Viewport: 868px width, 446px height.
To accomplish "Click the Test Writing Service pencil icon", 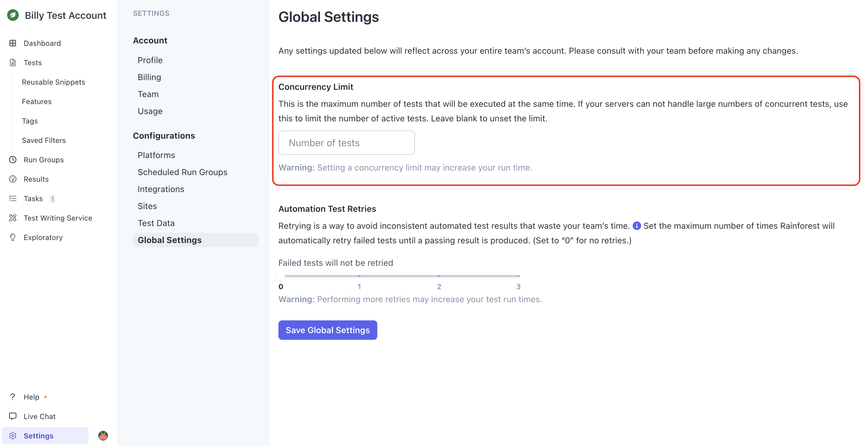I will coord(13,218).
